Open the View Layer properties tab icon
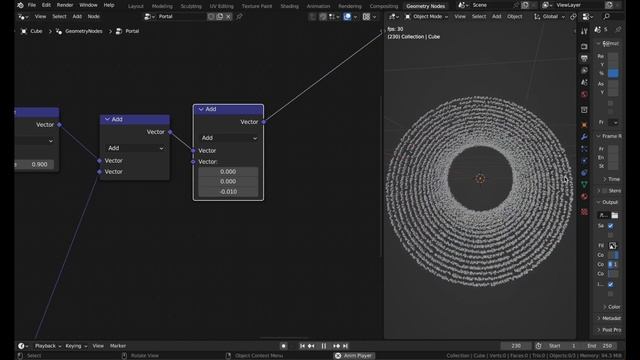This screenshot has height=360, width=640. coord(584,70)
